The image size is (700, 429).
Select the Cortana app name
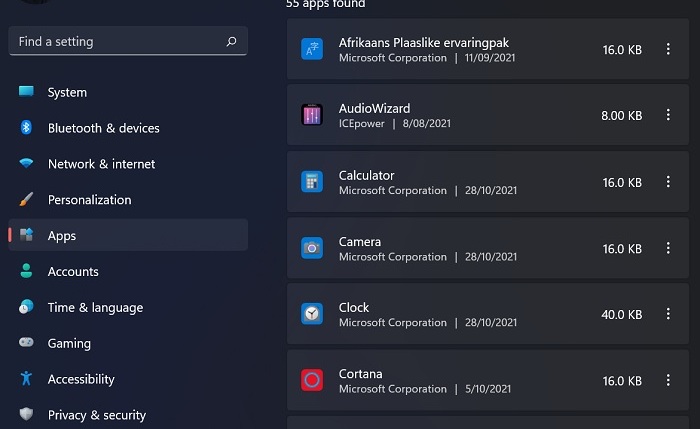click(x=360, y=373)
